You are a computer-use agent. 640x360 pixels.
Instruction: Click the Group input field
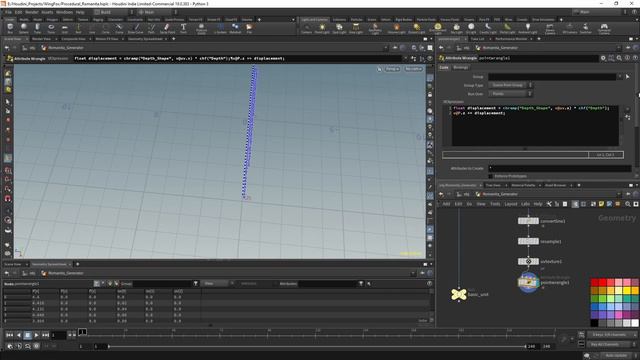coord(552,76)
